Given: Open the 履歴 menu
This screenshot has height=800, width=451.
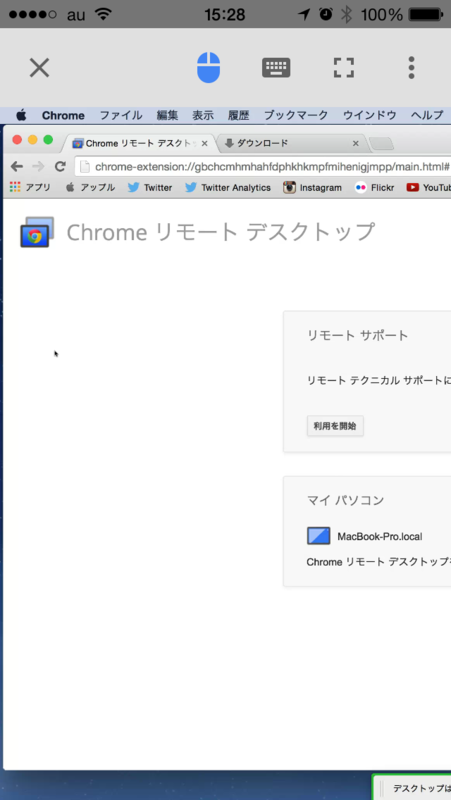Looking at the screenshot, I should pyautogui.click(x=239, y=115).
